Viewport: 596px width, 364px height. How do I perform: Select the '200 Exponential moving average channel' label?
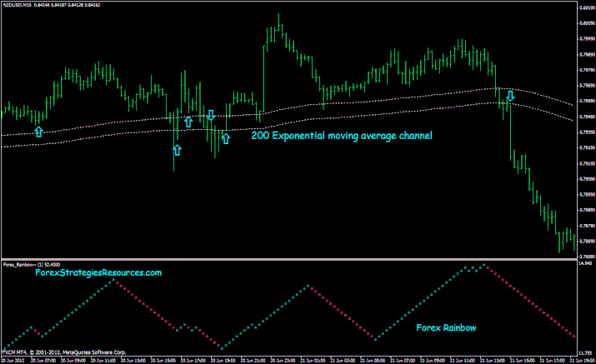click(x=342, y=136)
